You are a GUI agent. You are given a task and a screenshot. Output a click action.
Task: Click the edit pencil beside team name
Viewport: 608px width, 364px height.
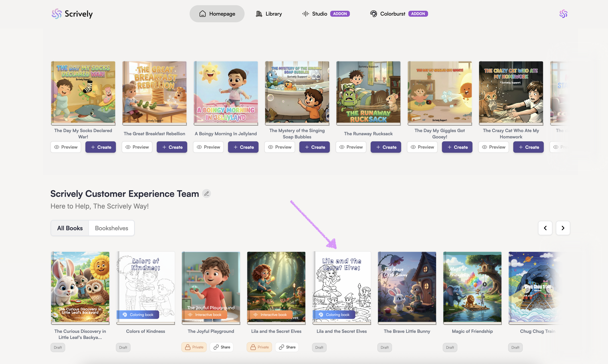207,194
